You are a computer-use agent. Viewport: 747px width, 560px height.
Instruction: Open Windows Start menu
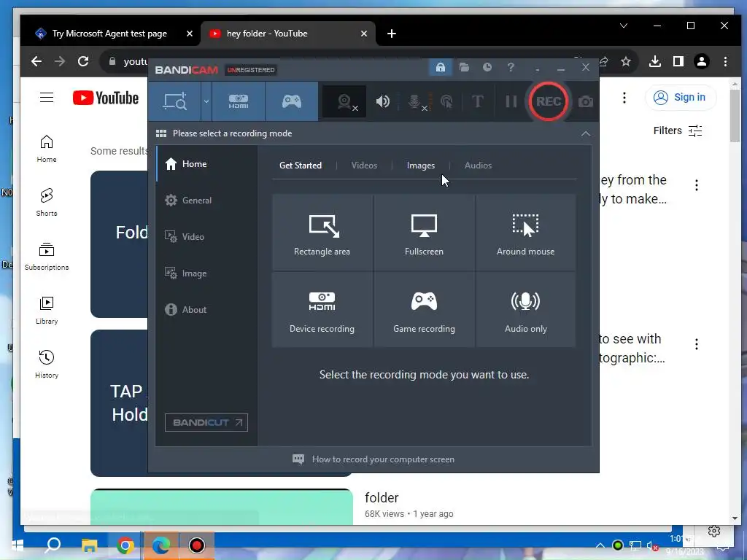click(x=18, y=545)
